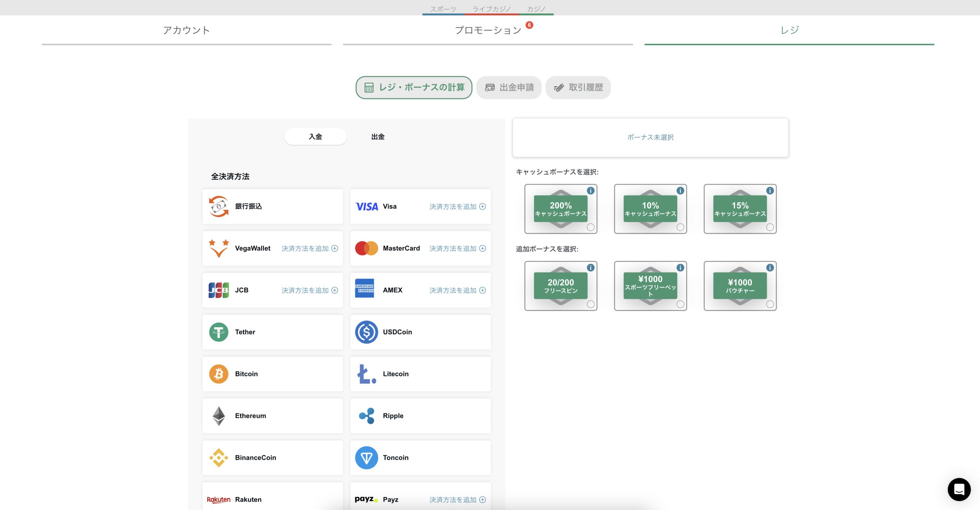Click info icon on ¥1000 voucher card

pos(770,267)
